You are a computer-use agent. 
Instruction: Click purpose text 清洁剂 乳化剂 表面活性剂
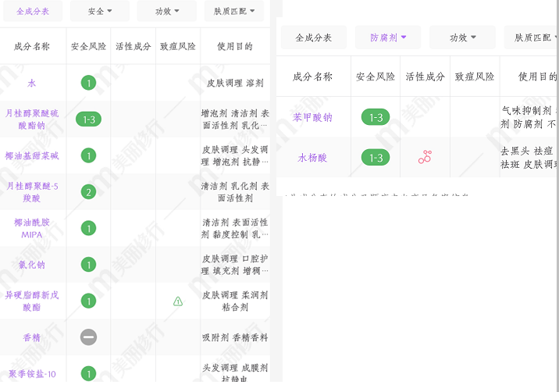coord(235,192)
